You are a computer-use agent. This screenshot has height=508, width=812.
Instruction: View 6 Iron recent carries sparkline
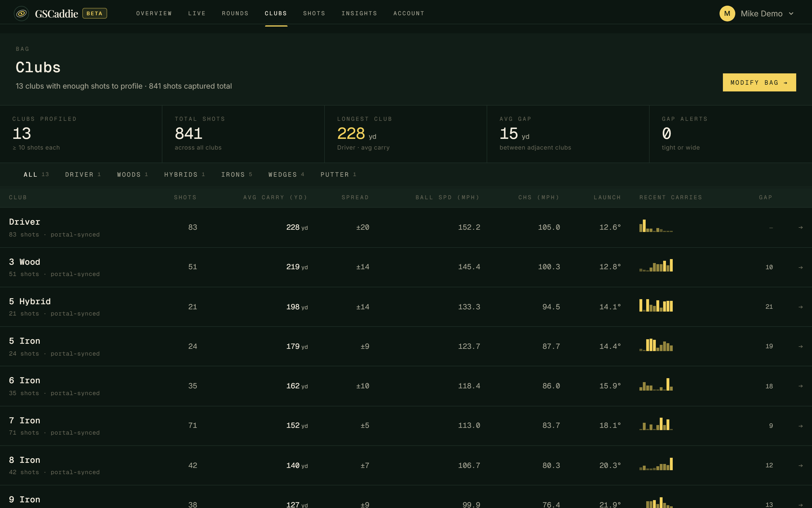[656, 384]
